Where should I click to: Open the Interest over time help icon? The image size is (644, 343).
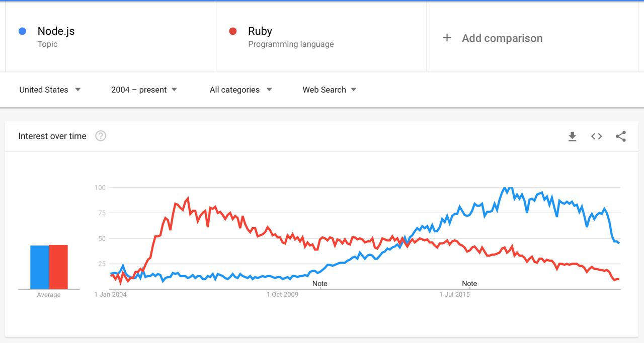[x=101, y=136]
